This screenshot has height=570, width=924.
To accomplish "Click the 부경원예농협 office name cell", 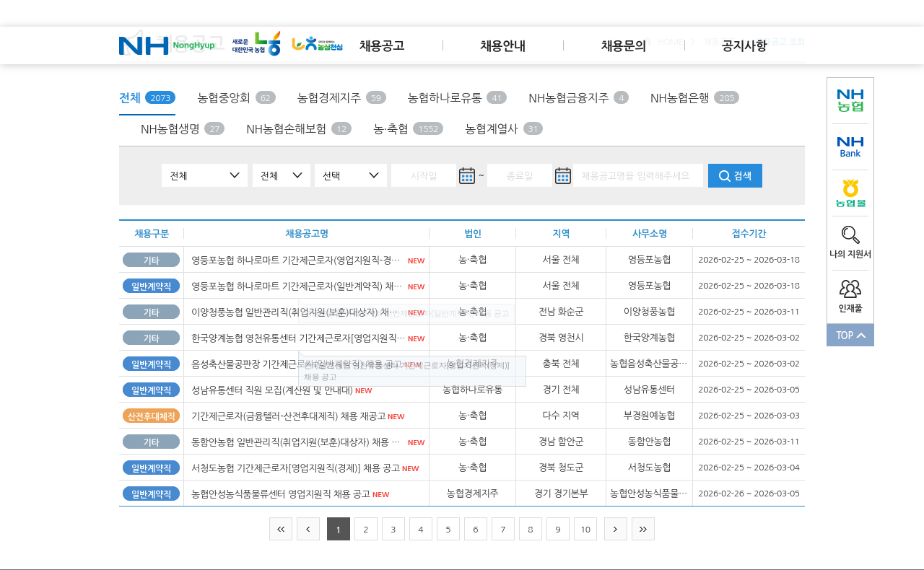I will (x=649, y=416).
